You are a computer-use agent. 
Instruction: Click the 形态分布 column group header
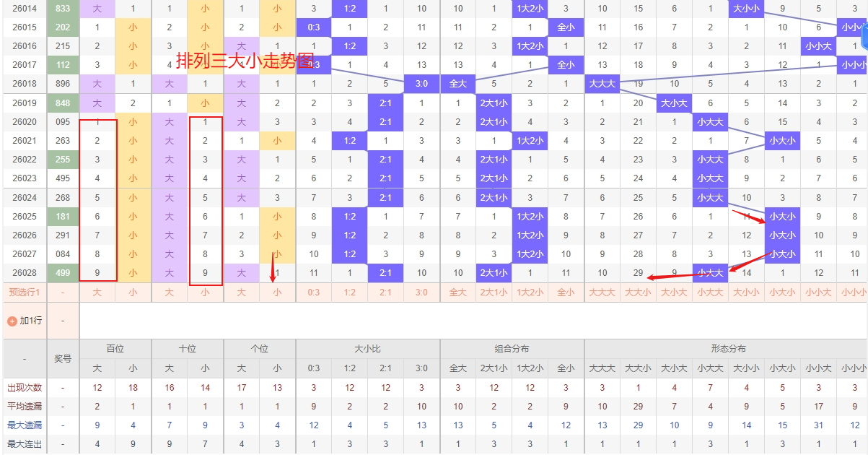point(727,349)
